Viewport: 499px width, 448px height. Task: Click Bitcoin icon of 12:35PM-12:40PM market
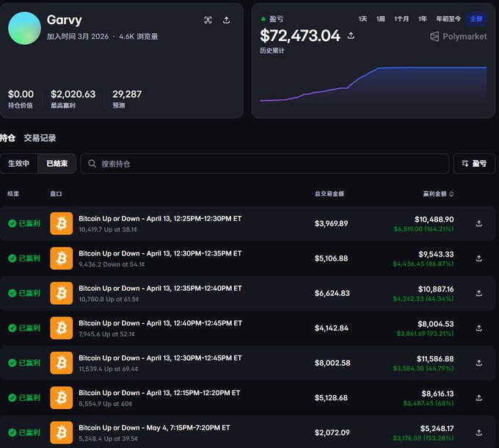(x=62, y=293)
